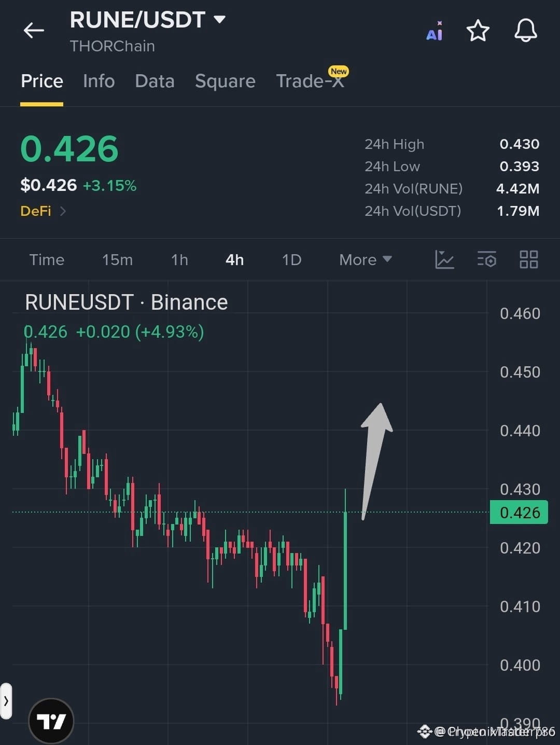The image size is (560, 745).
Task: Click the large 0.426 current price
Action: [69, 149]
